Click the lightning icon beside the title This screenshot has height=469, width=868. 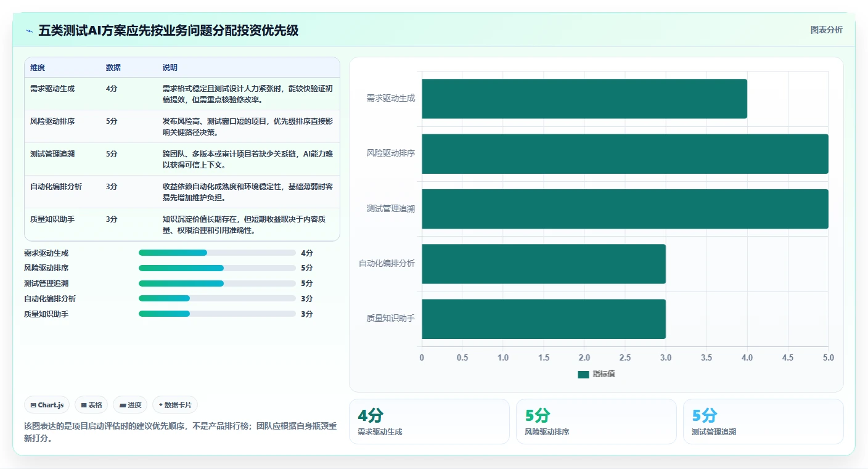[x=30, y=31]
